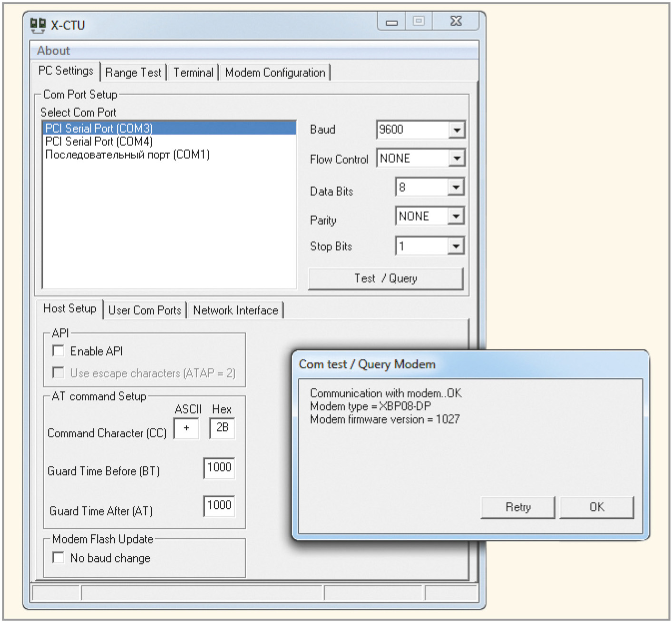Select the Host Setup tab

[x=70, y=309]
